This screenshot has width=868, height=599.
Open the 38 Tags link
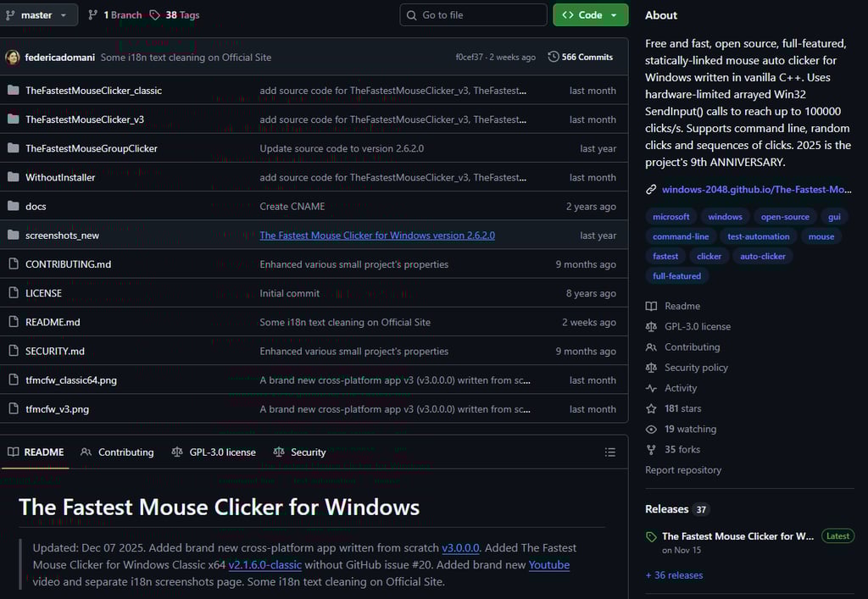coord(175,15)
